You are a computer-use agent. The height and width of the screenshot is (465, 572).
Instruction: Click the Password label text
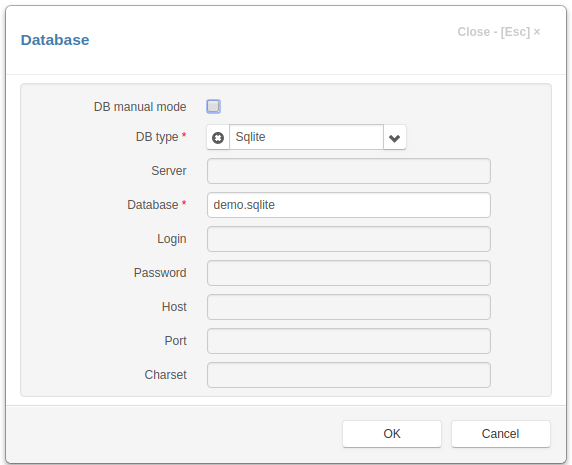[160, 273]
